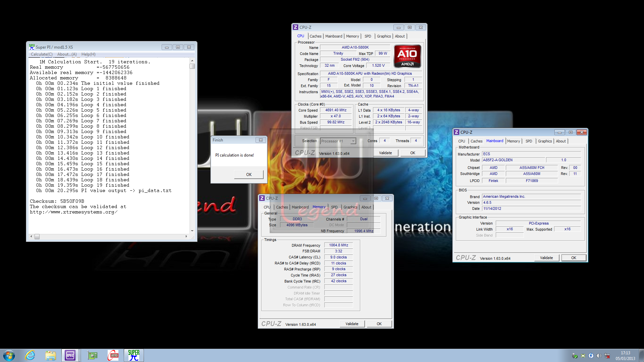Screen dimensions: 644x362
Task: Click the AMD A10 processor logo
Action: tap(408, 56)
